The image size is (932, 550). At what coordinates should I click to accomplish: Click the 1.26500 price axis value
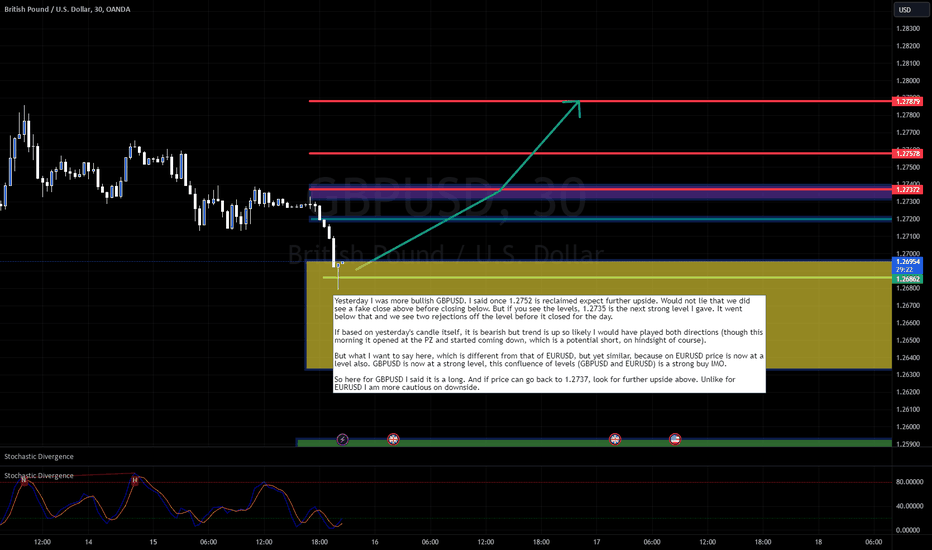(x=908, y=341)
